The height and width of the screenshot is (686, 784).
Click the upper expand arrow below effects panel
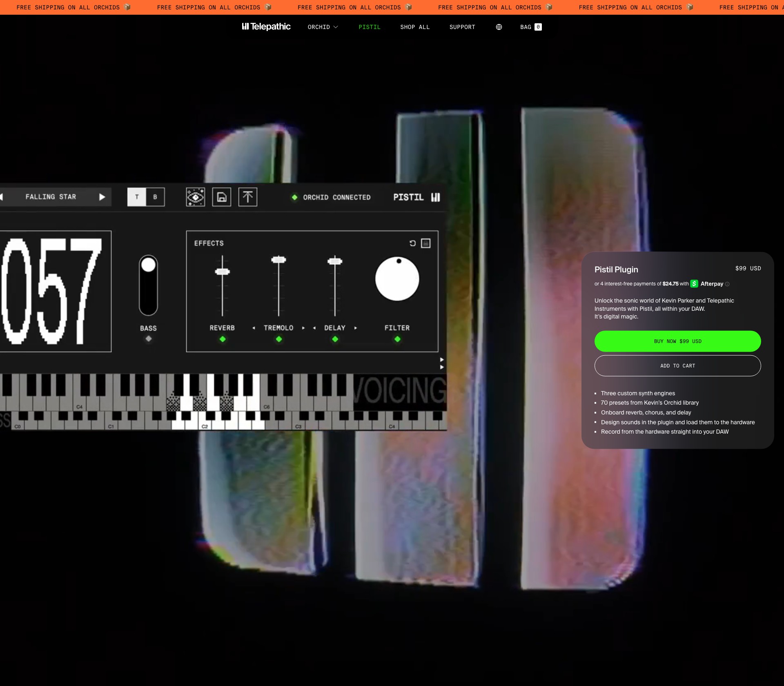coord(442,360)
